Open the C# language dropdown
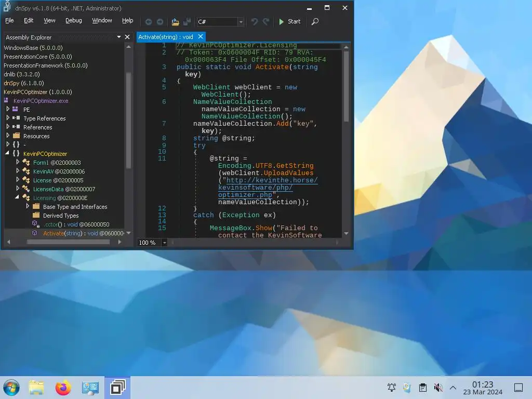This screenshot has height=399, width=532. 241,22
